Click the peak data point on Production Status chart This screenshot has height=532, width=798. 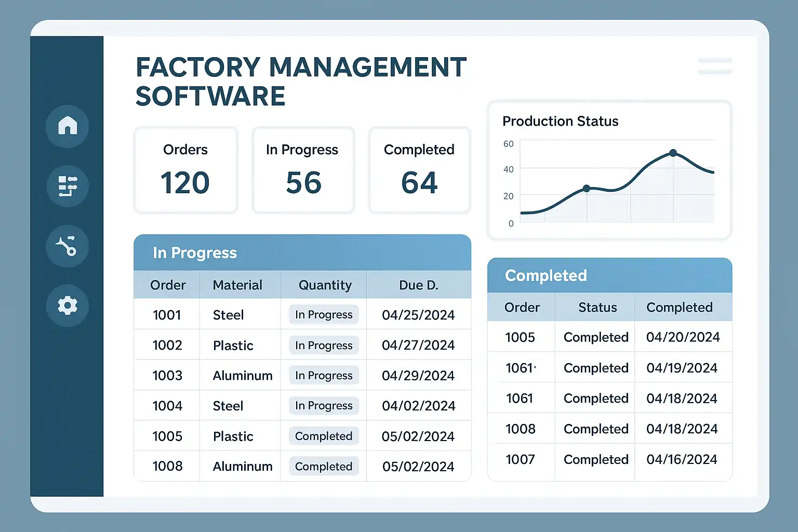click(673, 153)
